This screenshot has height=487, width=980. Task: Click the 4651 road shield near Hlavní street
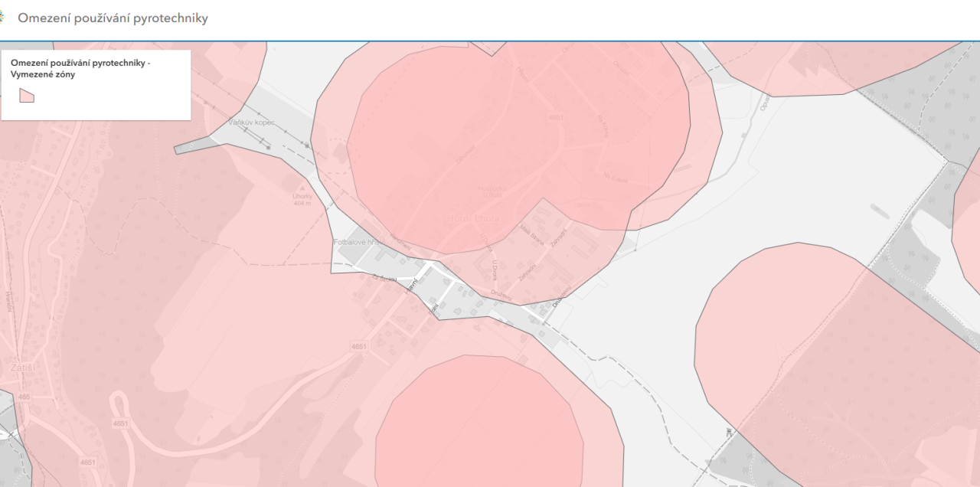click(359, 347)
